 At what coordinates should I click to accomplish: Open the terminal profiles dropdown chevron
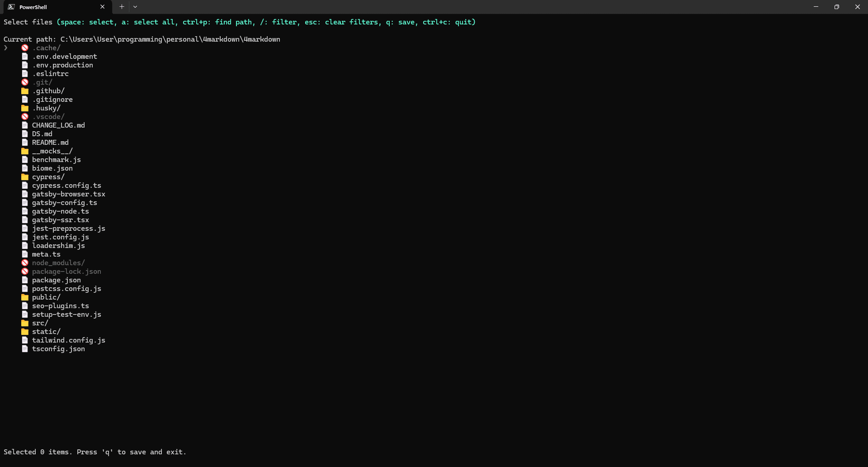click(x=135, y=7)
